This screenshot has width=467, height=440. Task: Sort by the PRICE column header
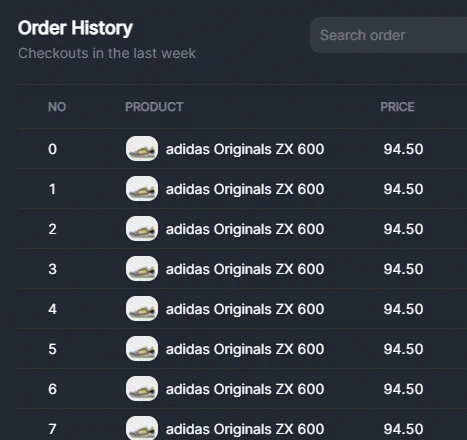[x=397, y=107]
